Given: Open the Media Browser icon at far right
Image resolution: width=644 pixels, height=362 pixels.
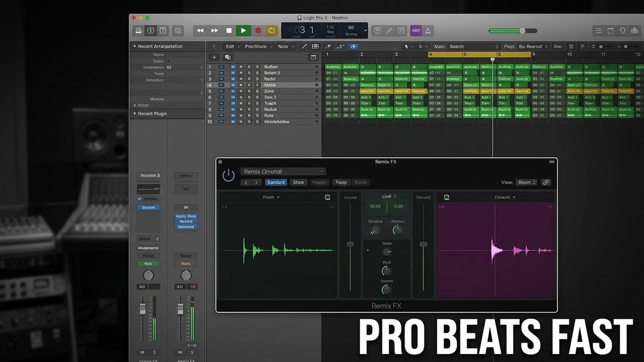Looking at the screenshot, I should pyautogui.click(x=635, y=31).
